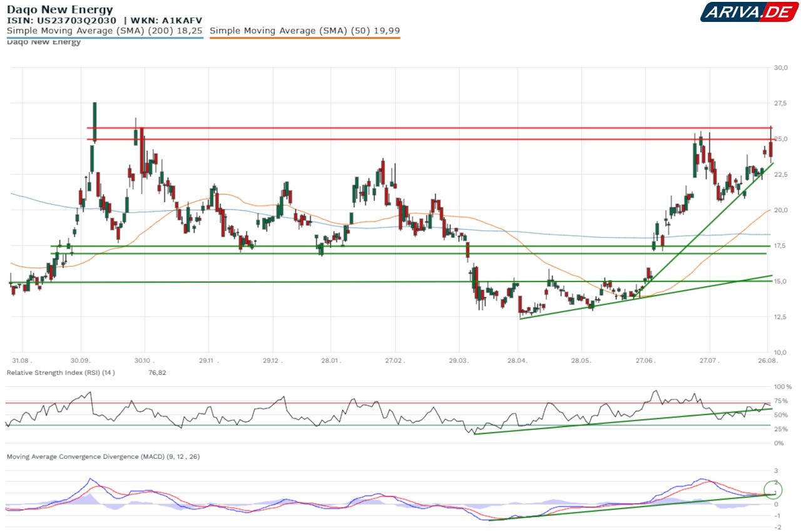Click the 29.12. date label

[272, 361]
